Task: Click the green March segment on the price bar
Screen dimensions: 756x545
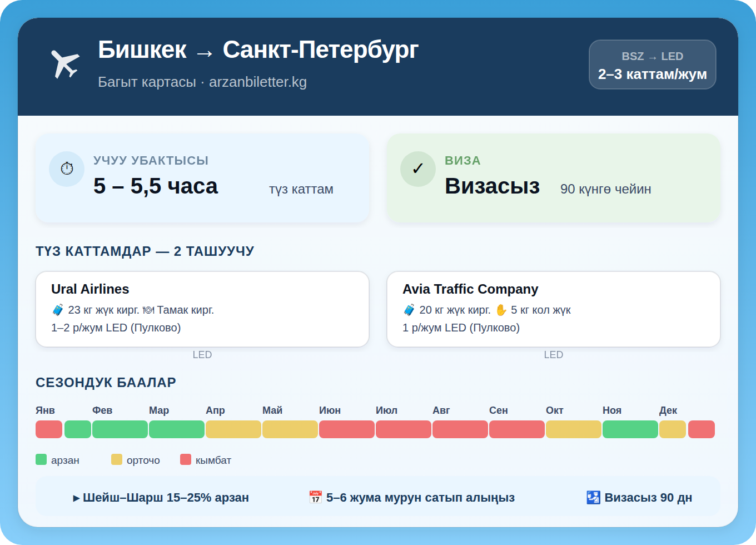Action: pos(177,429)
